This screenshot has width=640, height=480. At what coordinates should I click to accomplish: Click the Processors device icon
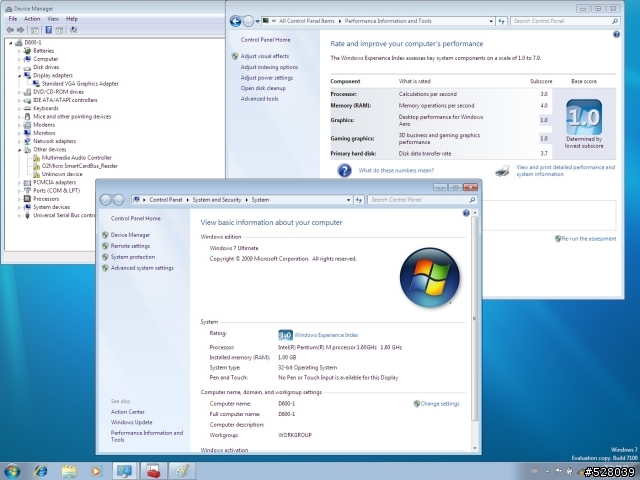click(x=27, y=199)
